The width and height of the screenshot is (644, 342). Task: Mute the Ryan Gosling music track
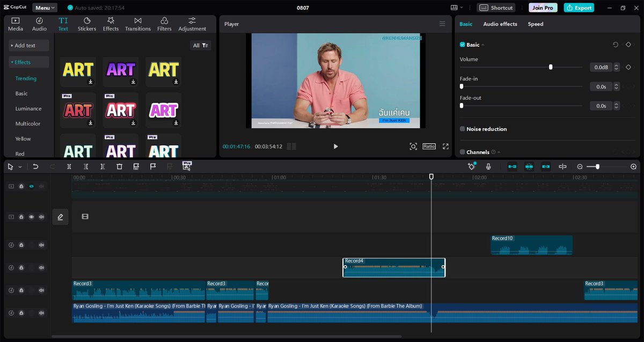coord(41,313)
